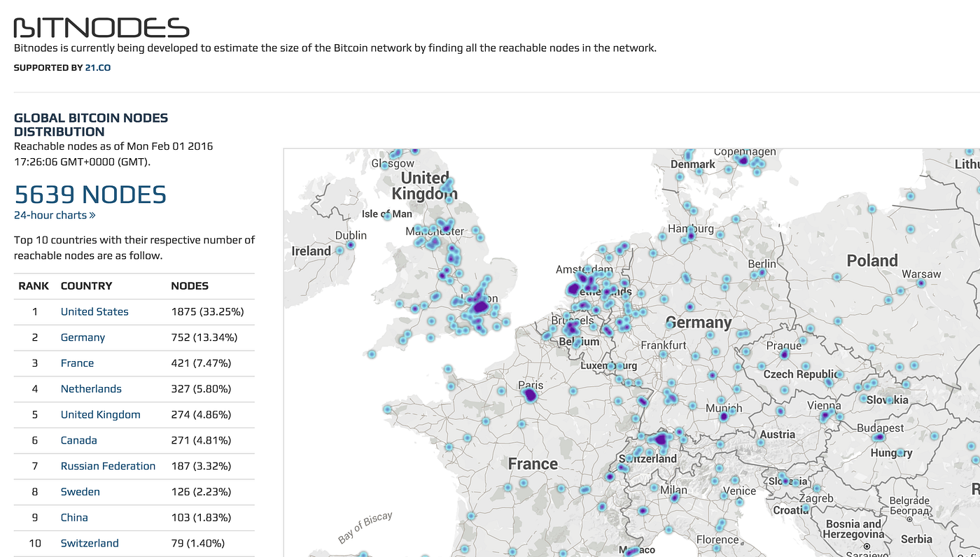Click the large bold France map label
This screenshot has height=557, width=980.
[533, 464]
